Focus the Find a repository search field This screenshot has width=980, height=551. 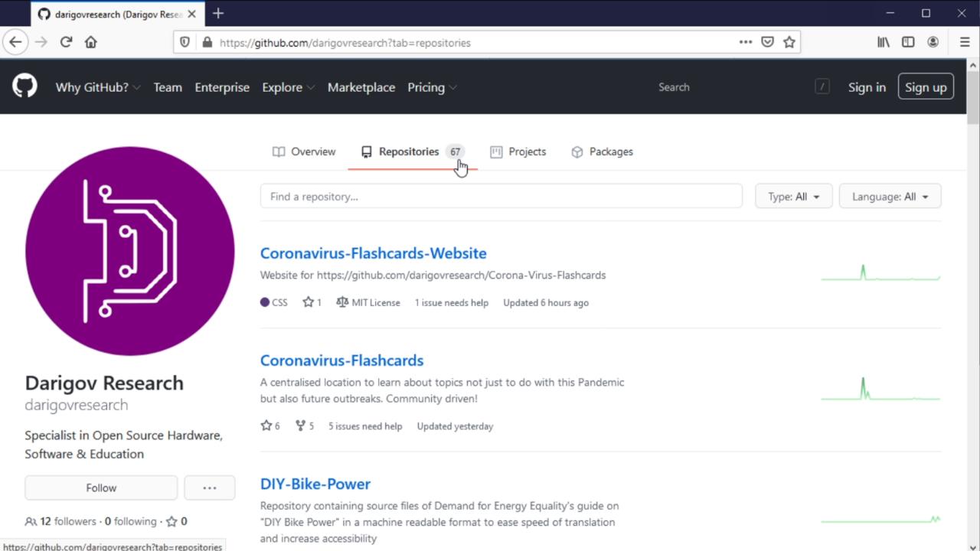pyautogui.click(x=501, y=197)
